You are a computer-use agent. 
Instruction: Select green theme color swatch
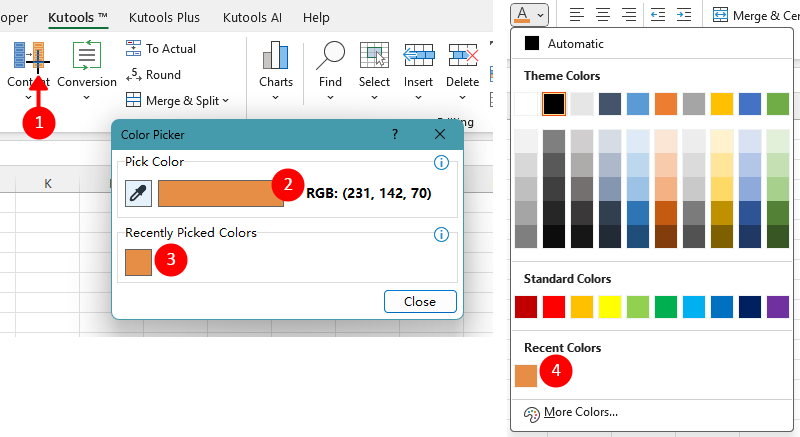point(778,104)
